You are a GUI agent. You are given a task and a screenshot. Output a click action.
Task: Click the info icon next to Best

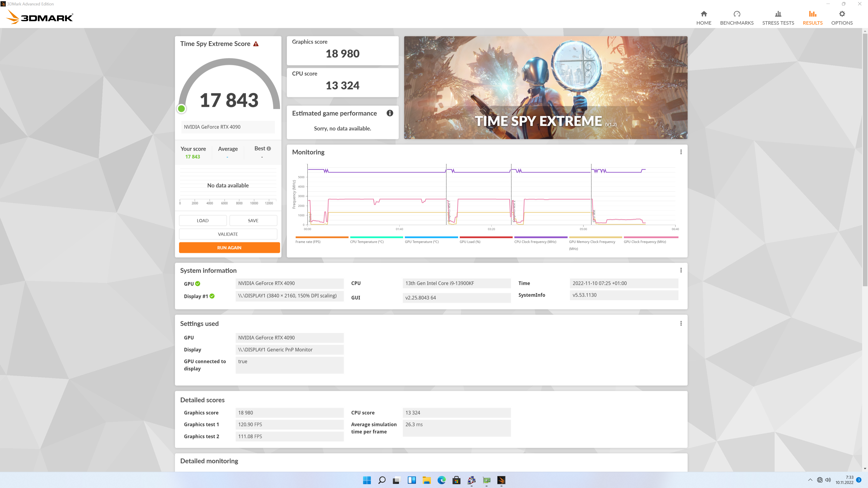[269, 148]
